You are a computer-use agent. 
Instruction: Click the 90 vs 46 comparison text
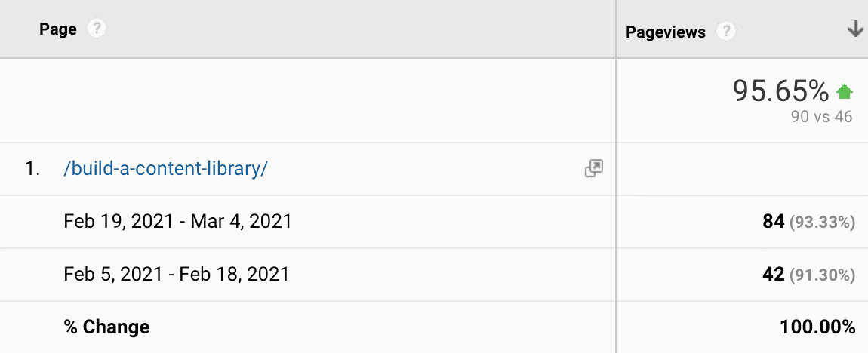822,117
